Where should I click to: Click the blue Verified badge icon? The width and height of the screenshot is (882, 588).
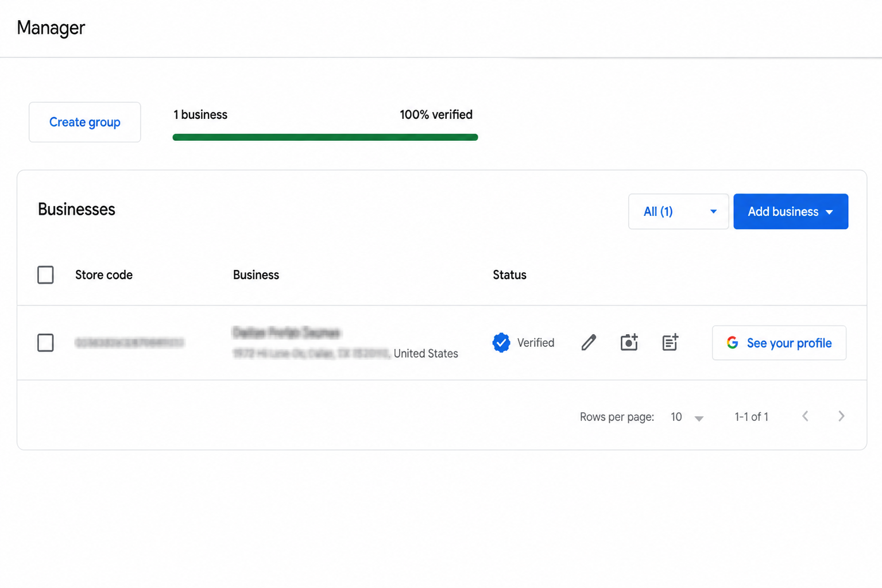[x=501, y=343]
